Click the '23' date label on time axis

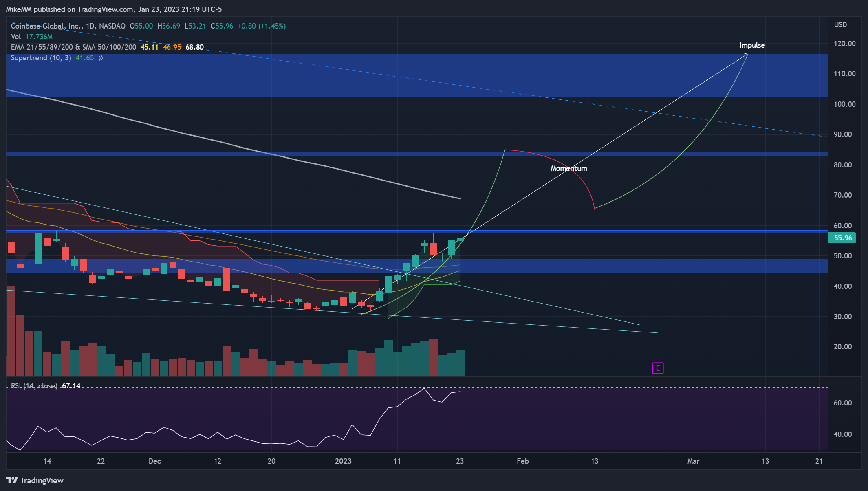[x=460, y=461]
